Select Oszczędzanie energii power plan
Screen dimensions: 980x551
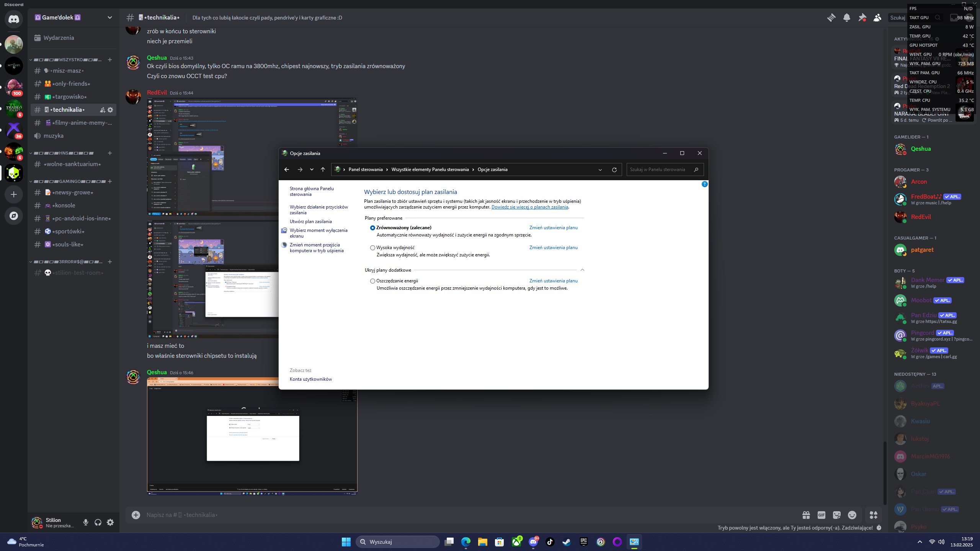(x=372, y=281)
